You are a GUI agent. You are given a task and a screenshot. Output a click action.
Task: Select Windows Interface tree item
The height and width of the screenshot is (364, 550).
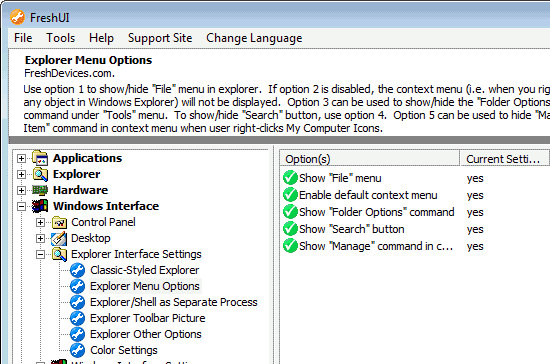click(106, 206)
